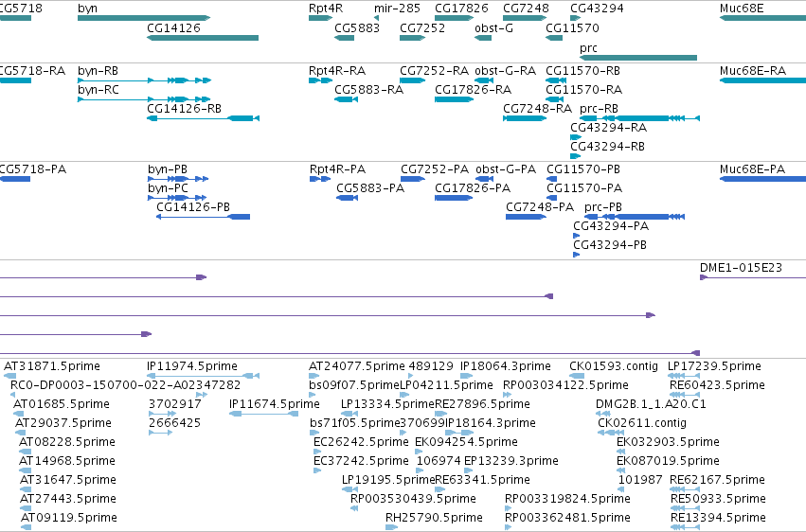
Task: Click protein CG14126-PB
Action: 203,217
